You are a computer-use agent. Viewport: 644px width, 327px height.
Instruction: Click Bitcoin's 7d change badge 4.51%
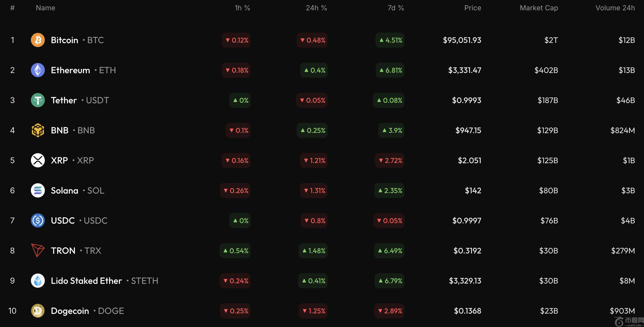[390, 40]
